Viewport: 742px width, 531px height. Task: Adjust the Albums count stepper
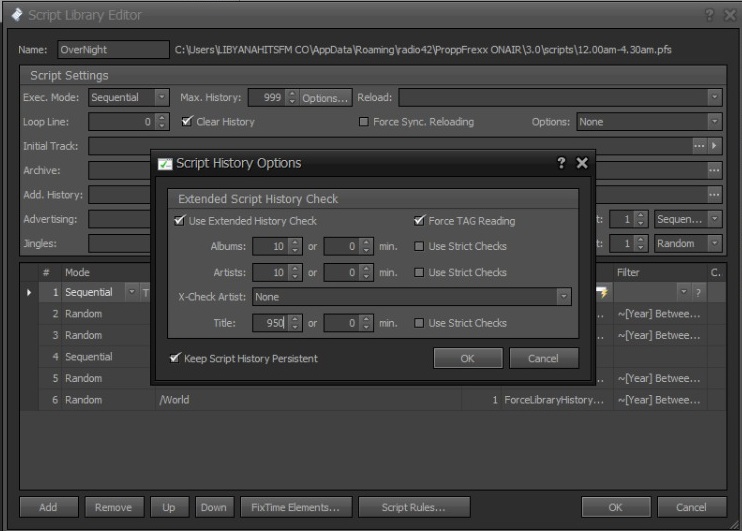point(295,246)
